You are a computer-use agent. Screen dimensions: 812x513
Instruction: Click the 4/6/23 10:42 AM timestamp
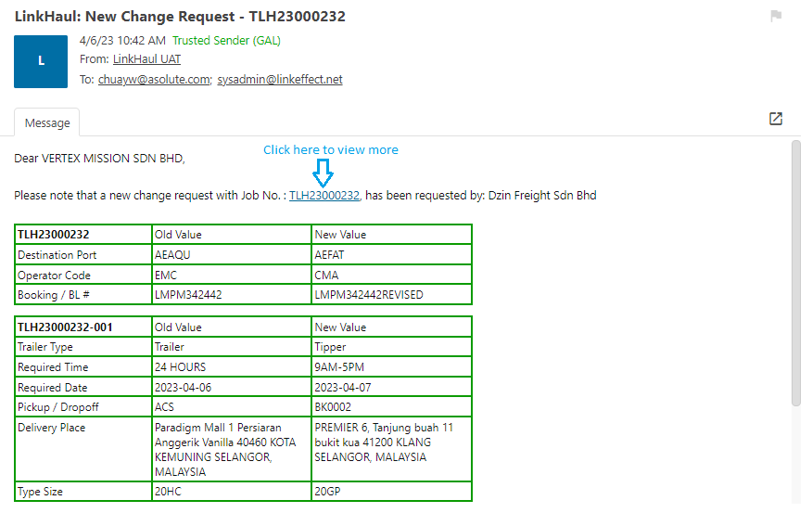pyautogui.click(x=122, y=41)
